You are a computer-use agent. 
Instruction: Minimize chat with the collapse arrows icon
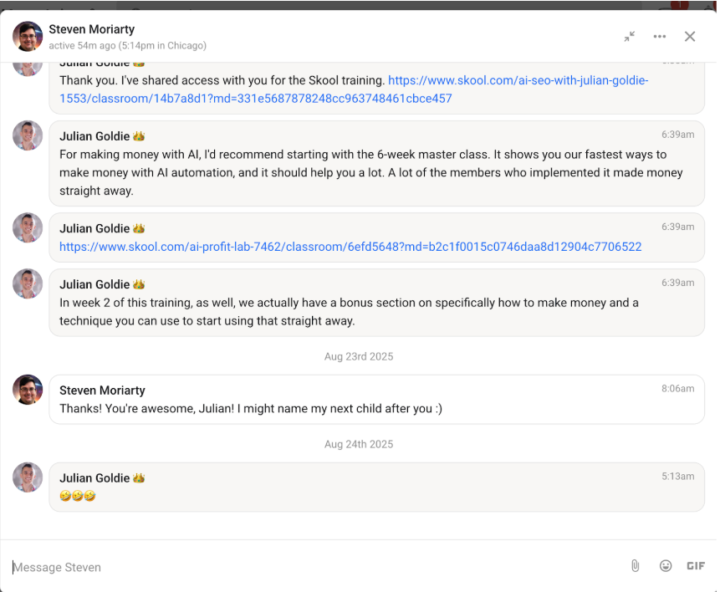click(629, 36)
